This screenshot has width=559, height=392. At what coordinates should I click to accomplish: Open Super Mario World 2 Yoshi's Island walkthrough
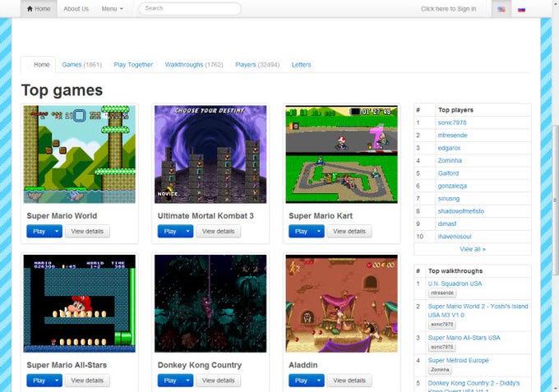click(x=478, y=311)
